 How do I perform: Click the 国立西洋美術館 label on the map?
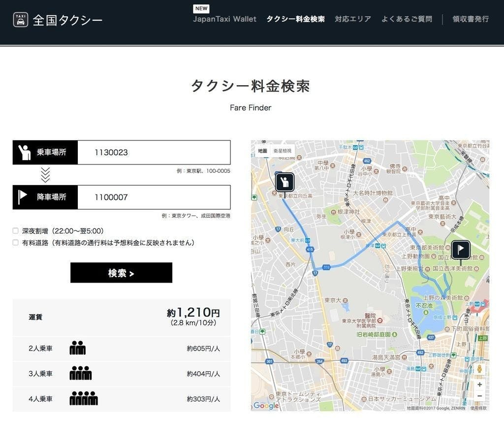[x=453, y=268]
